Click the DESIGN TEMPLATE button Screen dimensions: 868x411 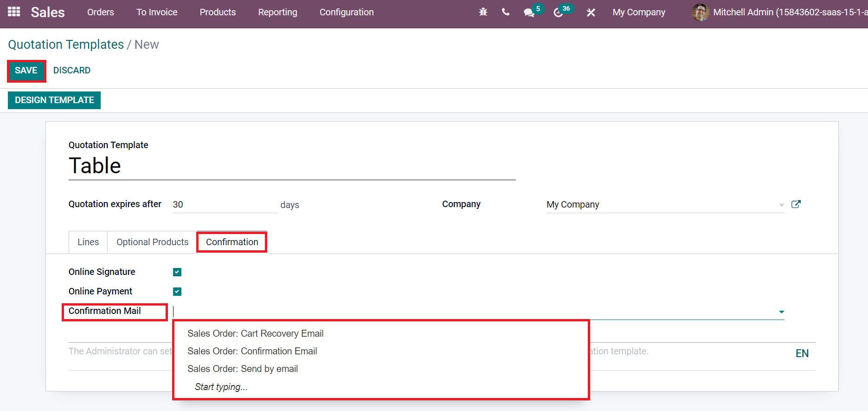tap(54, 100)
